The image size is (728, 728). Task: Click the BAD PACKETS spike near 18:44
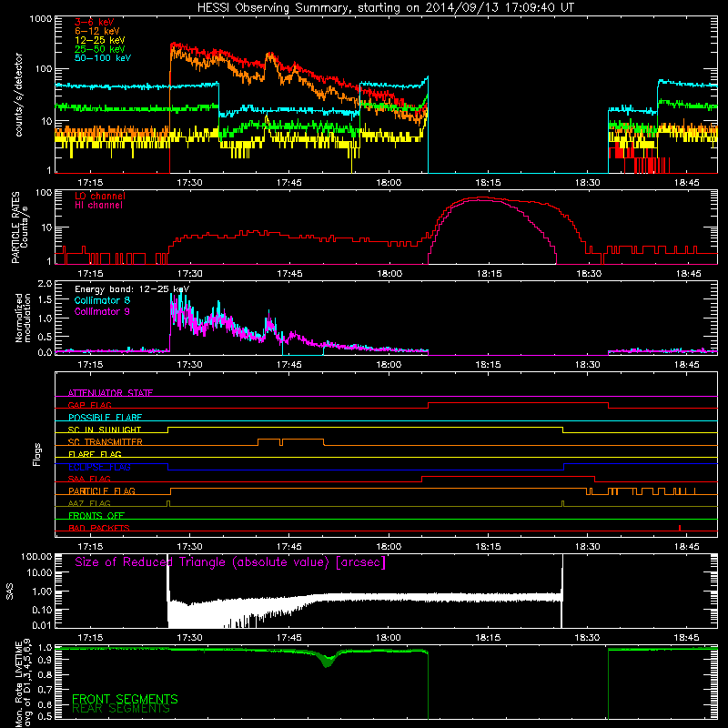[x=680, y=528]
